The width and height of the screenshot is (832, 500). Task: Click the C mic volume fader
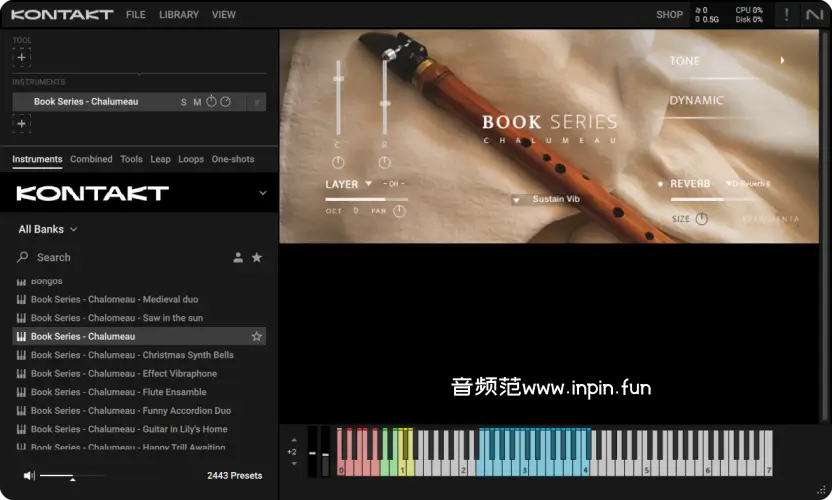pos(338,98)
